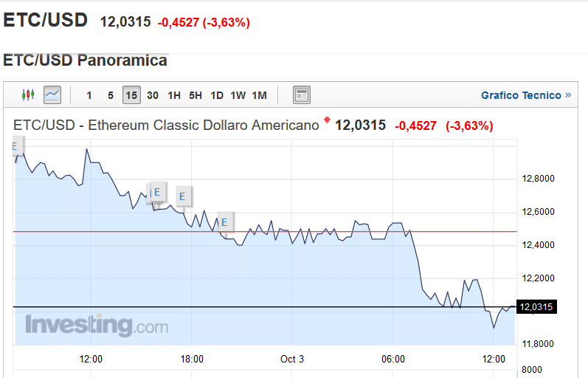Click the E event marker near 15:00
Screen dimensions: 588x378
157,192
